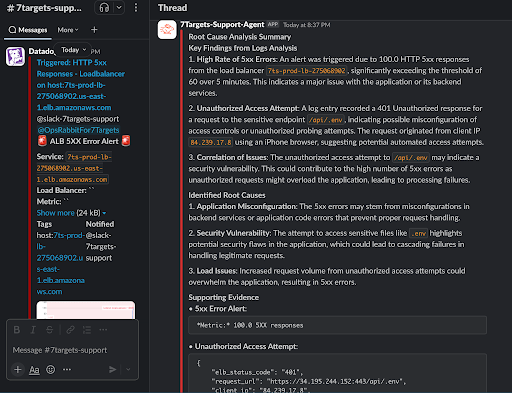Open more composer actions ellipsis at bottom
Image resolution: width=512 pixels, height=393 pixels.
(x=67, y=369)
